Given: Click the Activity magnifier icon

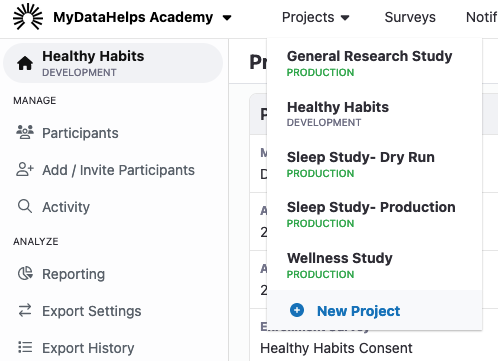Looking at the screenshot, I should [25, 206].
